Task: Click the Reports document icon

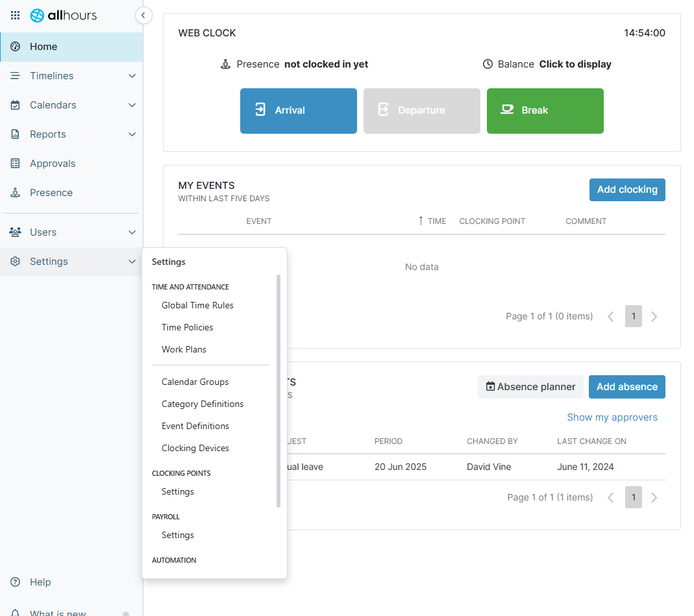Action: 16,134
